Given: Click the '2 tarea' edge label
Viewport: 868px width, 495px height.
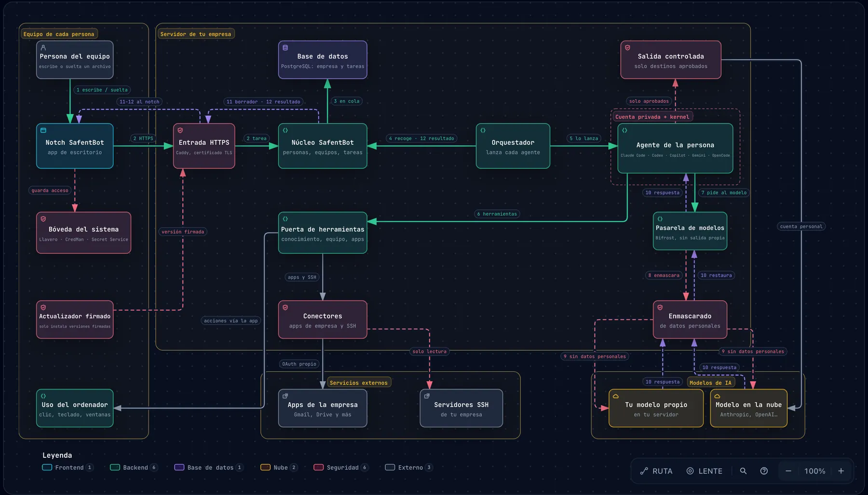Looking at the screenshot, I should pyautogui.click(x=257, y=138).
